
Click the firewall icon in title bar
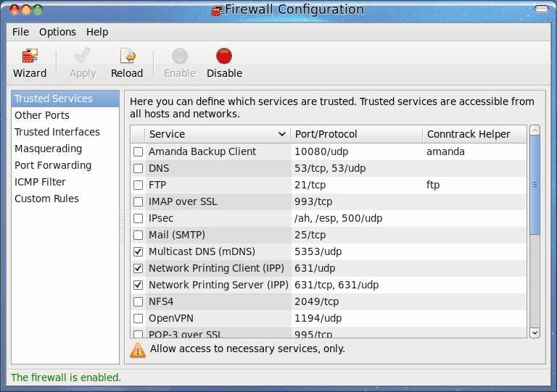217,11
